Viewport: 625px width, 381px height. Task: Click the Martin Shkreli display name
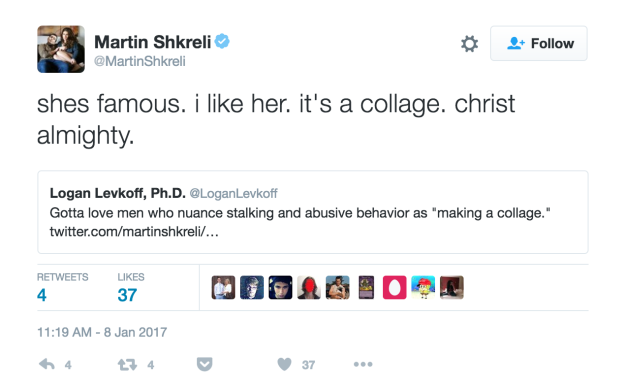153,42
